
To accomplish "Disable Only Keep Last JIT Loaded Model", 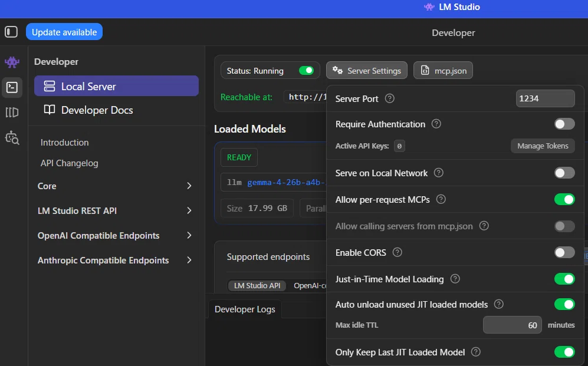I will click(564, 352).
